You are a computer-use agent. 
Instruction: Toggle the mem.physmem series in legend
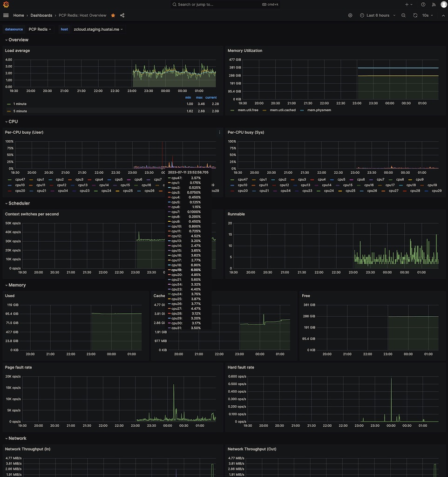319,110
